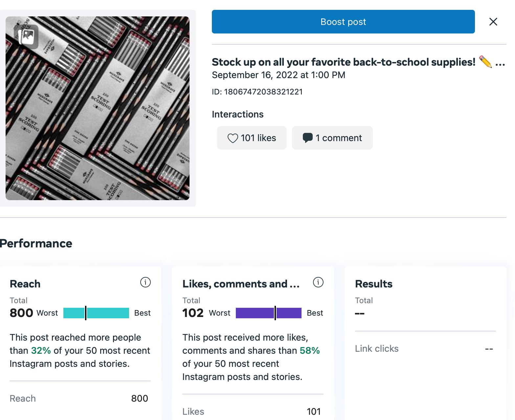Screen dimensions: 515x420
Task: Click the Results card heading
Action: point(374,284)
